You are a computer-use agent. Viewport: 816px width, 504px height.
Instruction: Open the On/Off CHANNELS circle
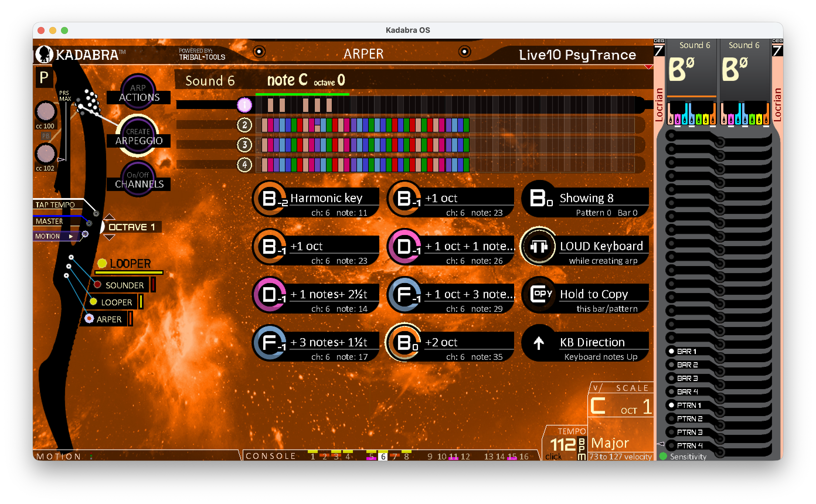pos(138,179)
